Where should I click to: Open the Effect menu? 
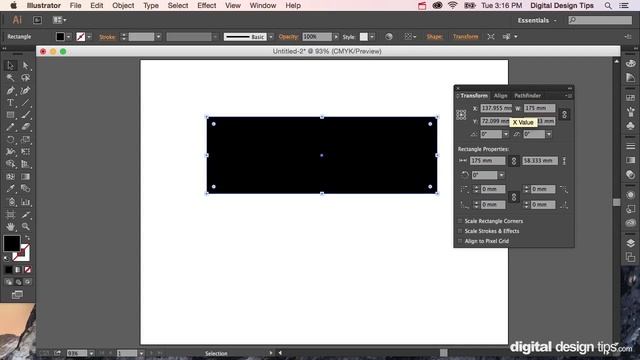(207, 6)
